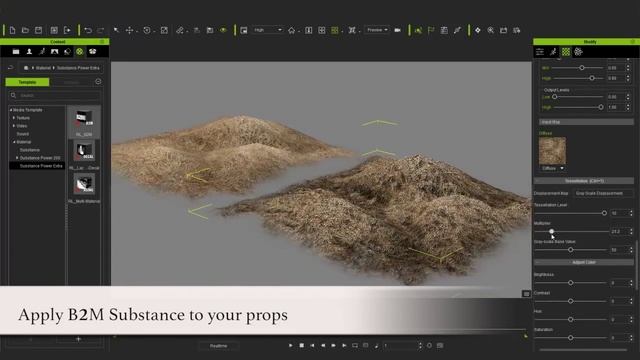Switch to the Template tab
This screenshot has width=640, height=360.
[x=27, y=82]
